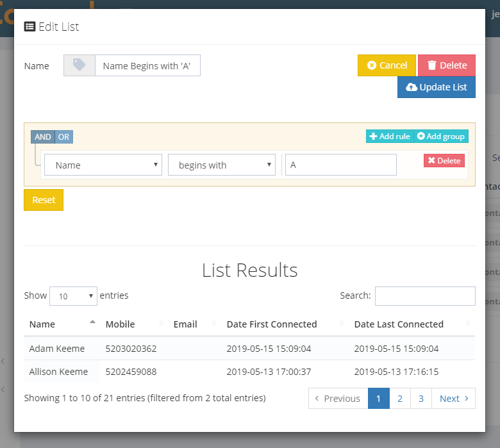500x448 pixels.
Task: Click Add group button
Action: (x=441, y=136)
